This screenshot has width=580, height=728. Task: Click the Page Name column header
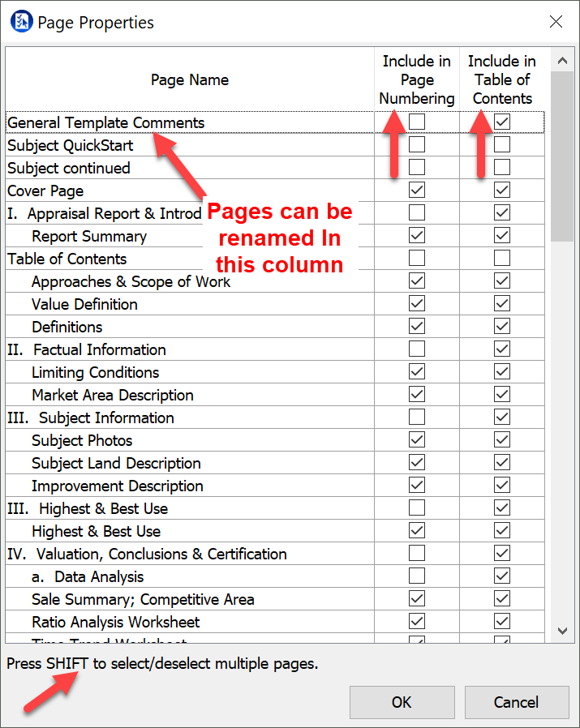[190, 79]
